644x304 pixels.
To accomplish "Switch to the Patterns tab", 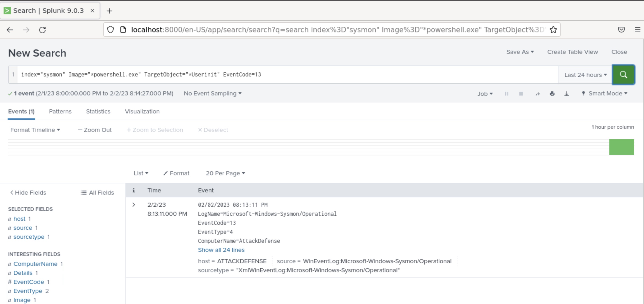I will point(60,111).
